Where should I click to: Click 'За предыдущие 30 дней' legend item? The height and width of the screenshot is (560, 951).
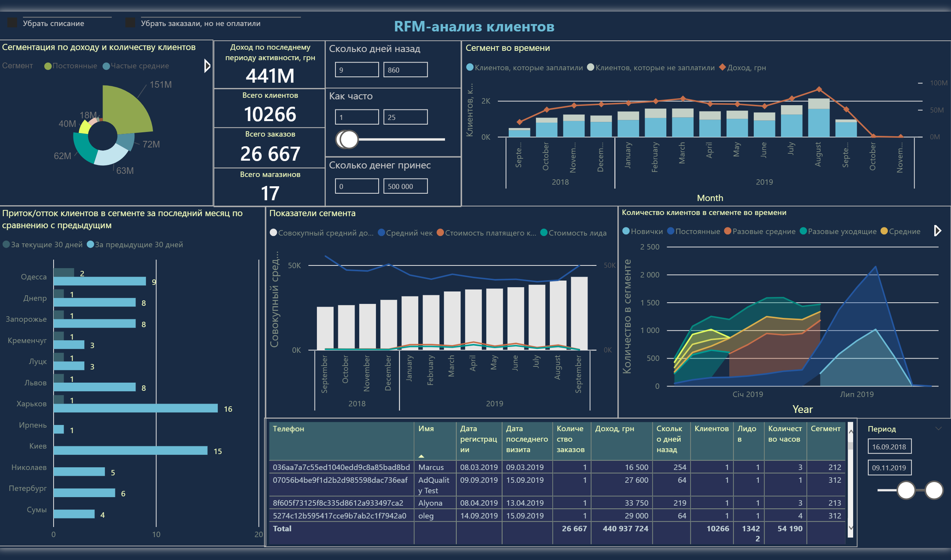[135, 244]
